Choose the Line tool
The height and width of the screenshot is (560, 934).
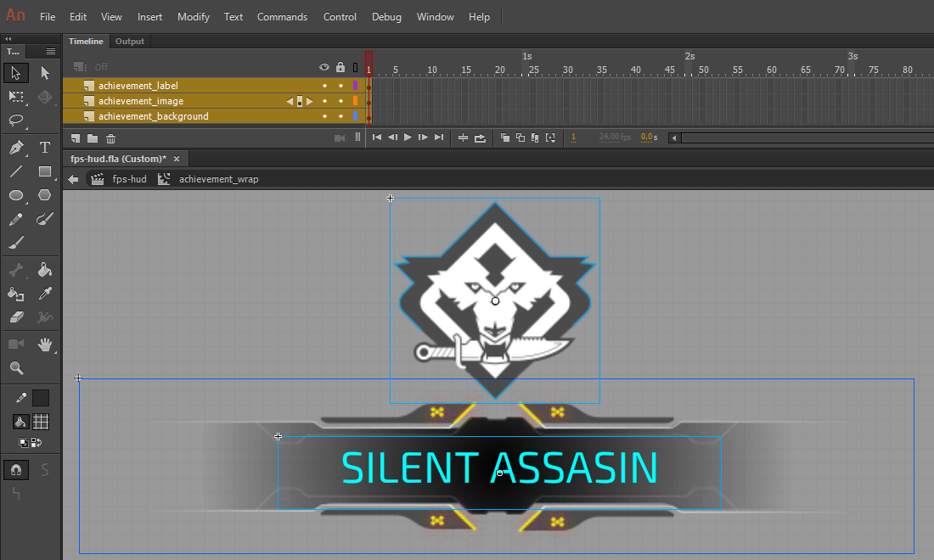pyautogui.click(x=15, y=171)
